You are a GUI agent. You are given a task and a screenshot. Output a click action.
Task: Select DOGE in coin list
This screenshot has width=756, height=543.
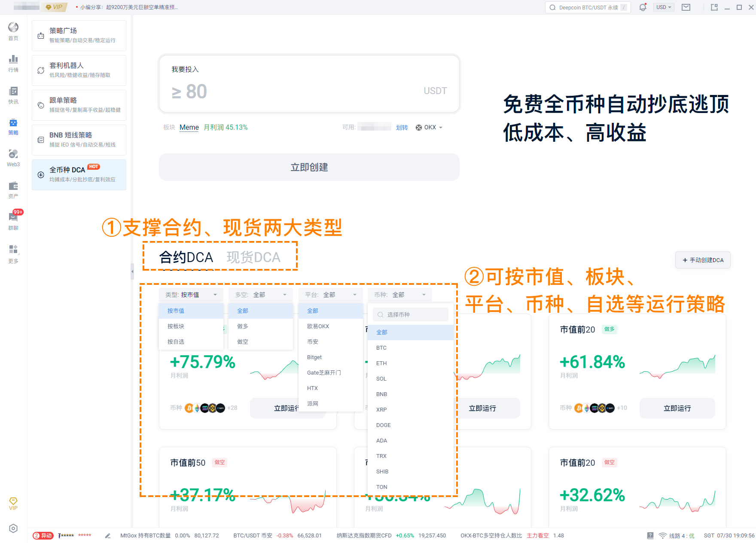(x=411, y=425)
